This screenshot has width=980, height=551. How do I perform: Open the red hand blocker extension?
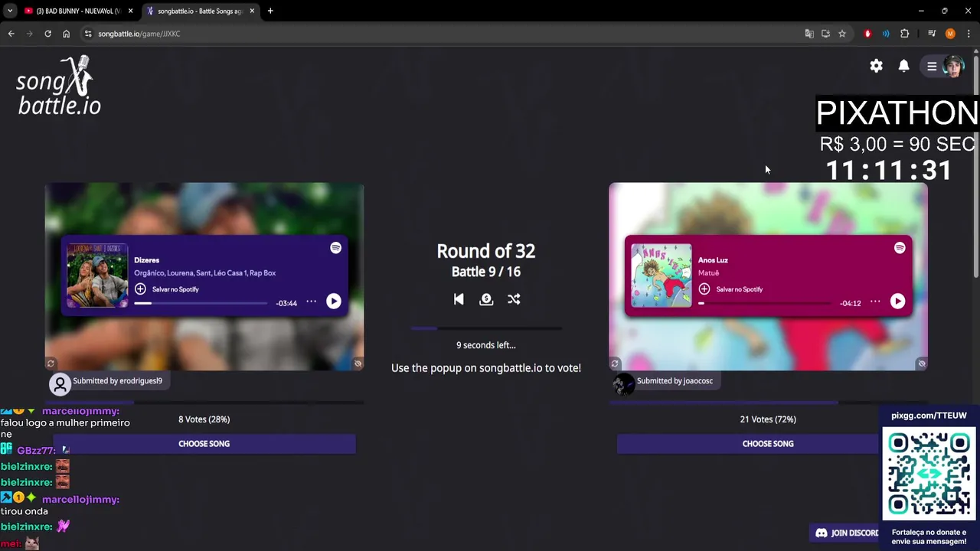tap(867, 34)
